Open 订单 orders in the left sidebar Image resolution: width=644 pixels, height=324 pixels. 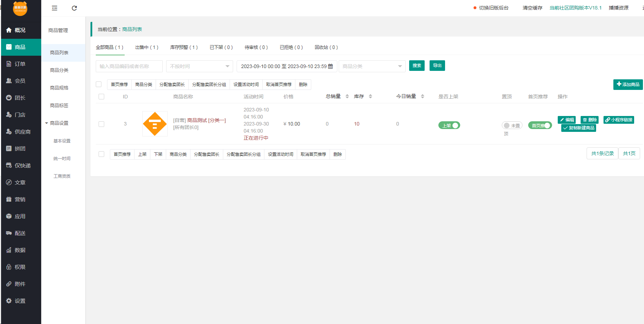pyautogui.click(x=21, y=64)
